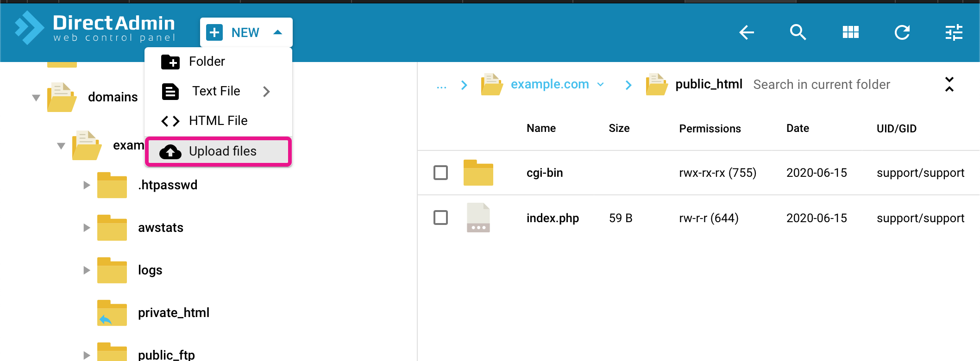Collapse the domains tree folder

[x=36, y=98]
